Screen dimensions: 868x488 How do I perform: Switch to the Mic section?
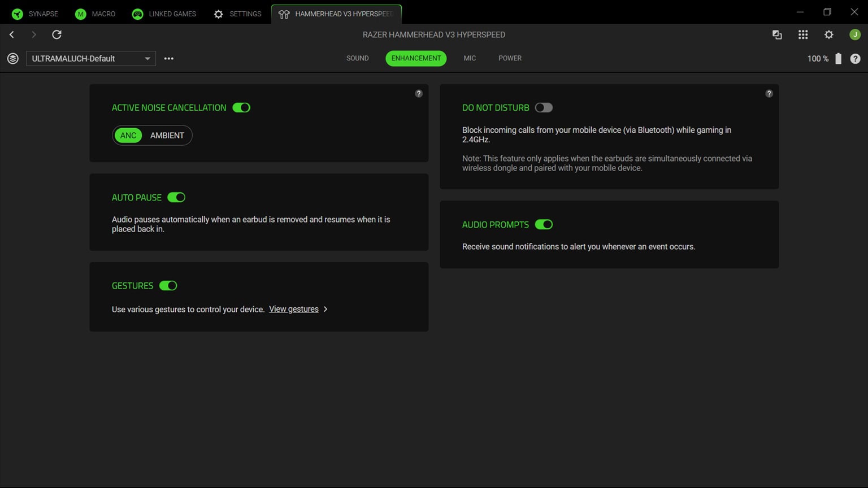point(470,58)
